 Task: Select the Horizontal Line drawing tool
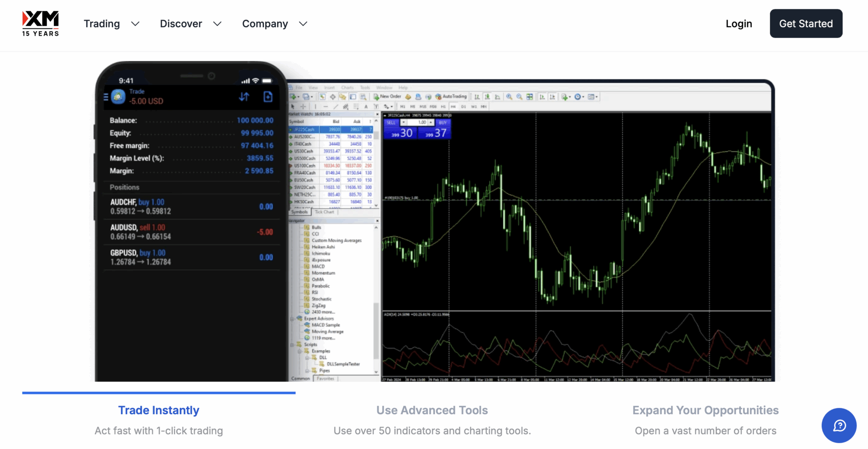coord(326,106)
